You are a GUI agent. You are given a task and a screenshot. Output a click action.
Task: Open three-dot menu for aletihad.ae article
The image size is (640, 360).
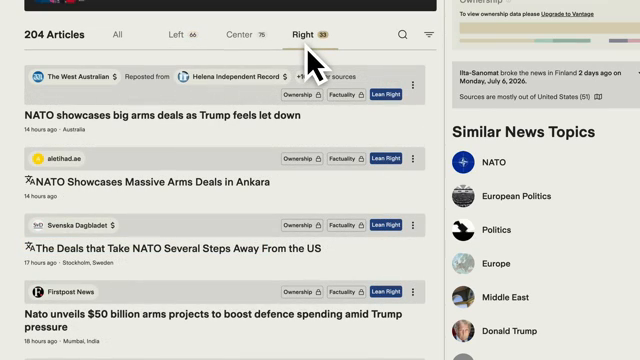point(413,159)
